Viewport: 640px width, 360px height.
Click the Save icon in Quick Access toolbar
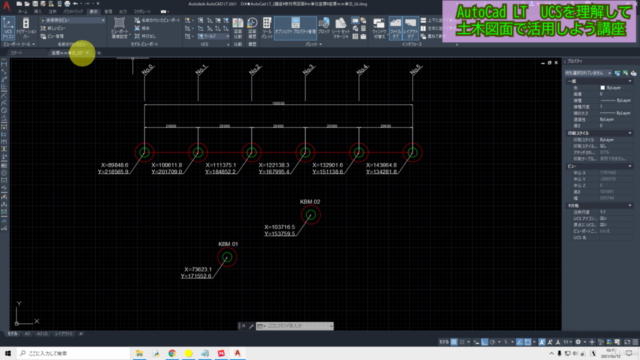click(35, 4)
